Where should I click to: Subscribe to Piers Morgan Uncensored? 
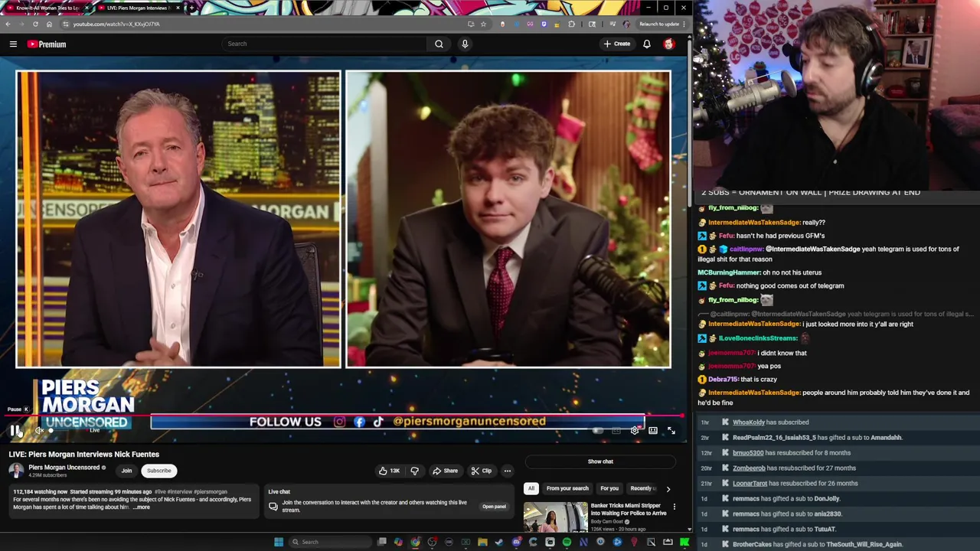point(159,471)
